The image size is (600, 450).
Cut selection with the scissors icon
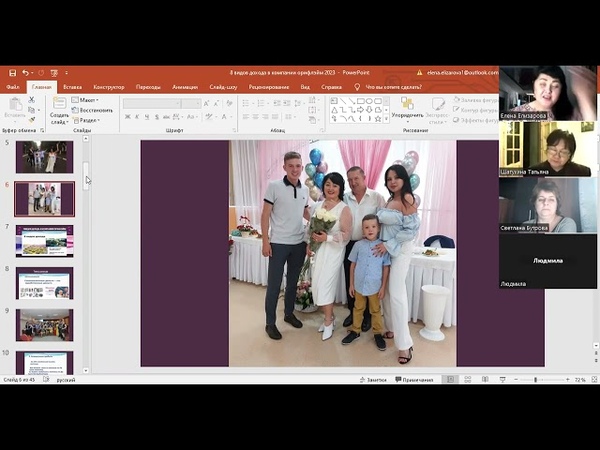(32, 99)
